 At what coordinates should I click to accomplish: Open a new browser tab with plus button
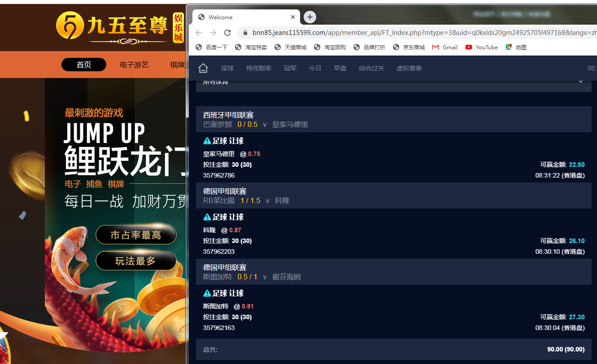tap(310, 17)
